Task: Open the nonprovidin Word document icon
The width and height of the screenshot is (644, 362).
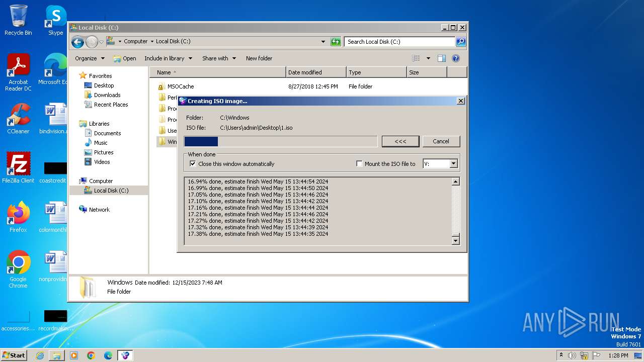Action: 54,266
